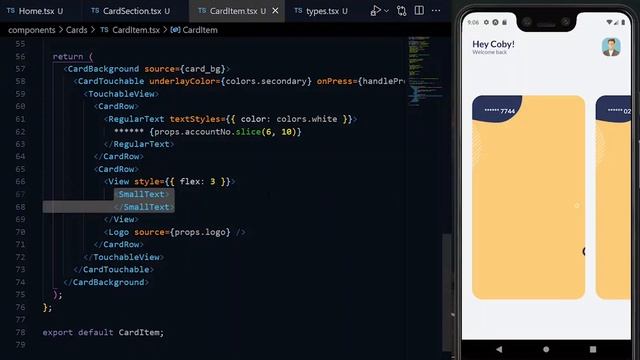The height and width of the screenshot is (360, 640).
Task: Click line number 56
Action: [20, 56]
